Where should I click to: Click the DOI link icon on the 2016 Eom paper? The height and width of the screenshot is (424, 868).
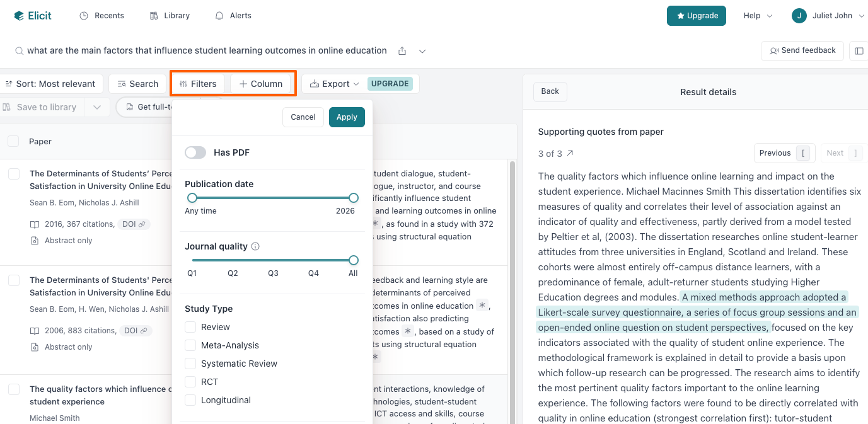[143, 224]
